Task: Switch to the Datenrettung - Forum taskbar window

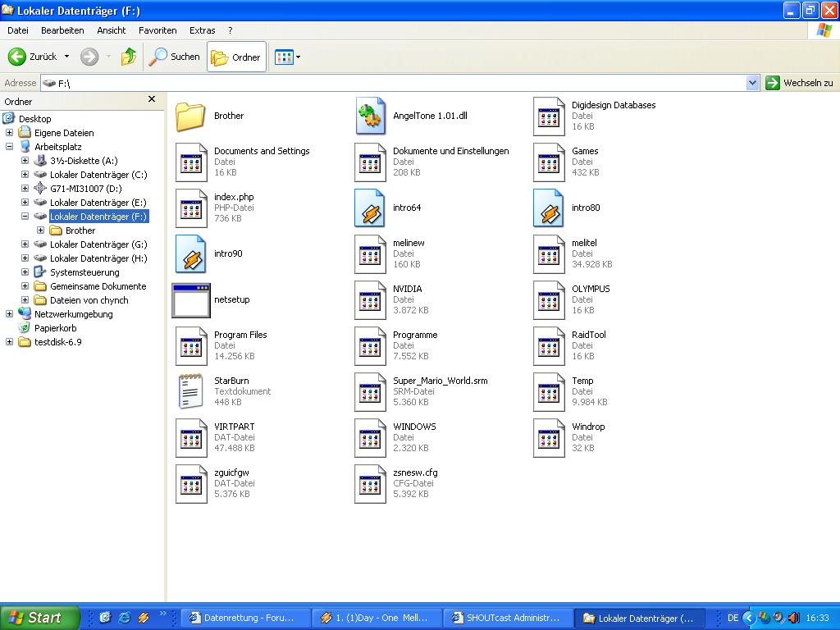Action: [245, 618]
